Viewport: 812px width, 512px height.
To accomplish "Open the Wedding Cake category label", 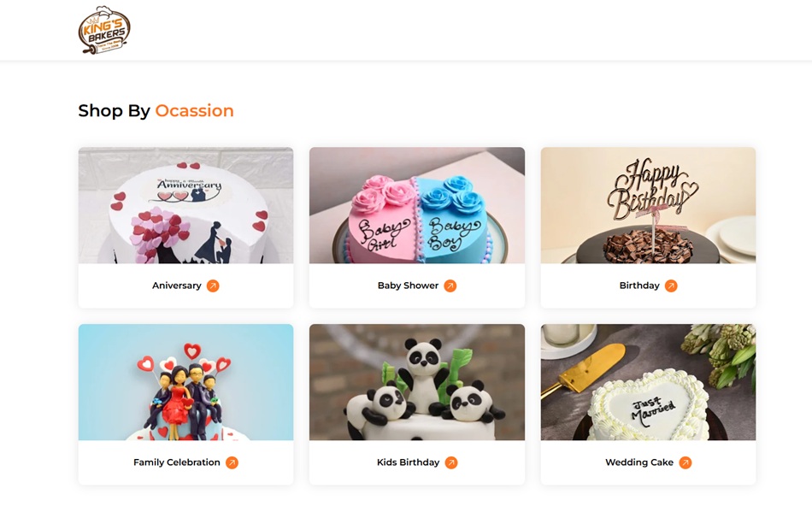I will [x=639, y=462].
